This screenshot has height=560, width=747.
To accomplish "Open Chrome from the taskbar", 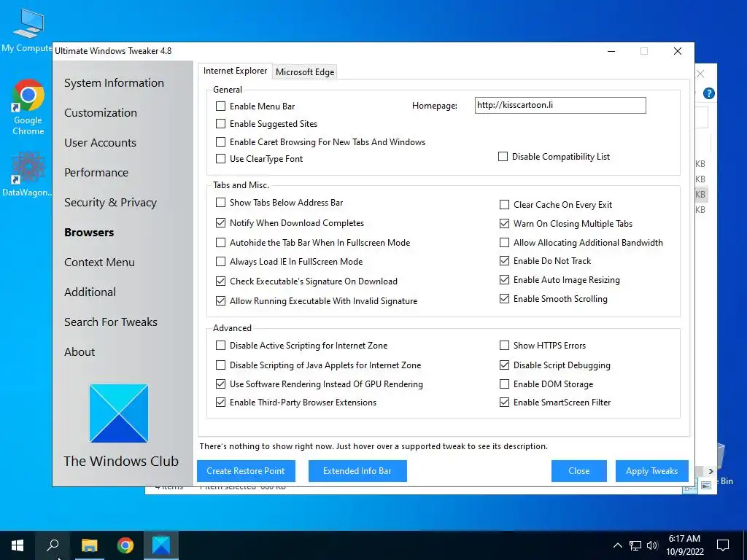I will pos(125,545).
